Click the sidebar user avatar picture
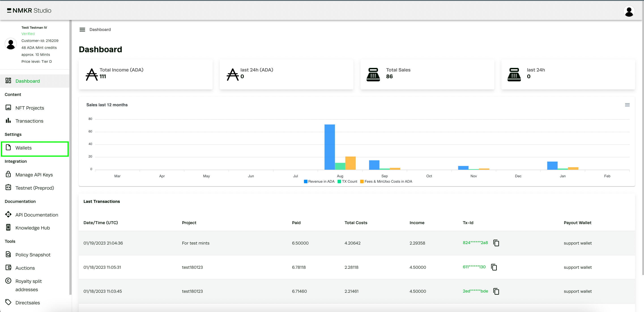Viewport: 644px width, 312px height. pyautogui.click(x=11, y=44)
